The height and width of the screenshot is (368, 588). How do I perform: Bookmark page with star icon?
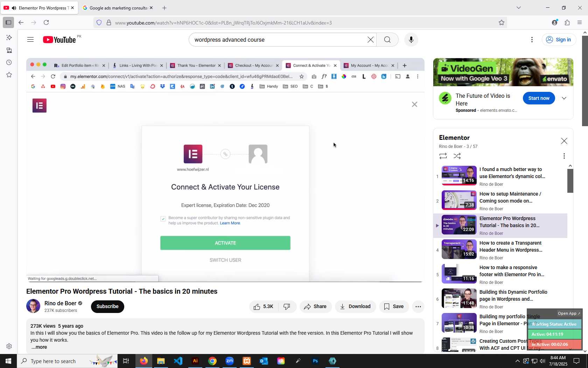point(501,23)
